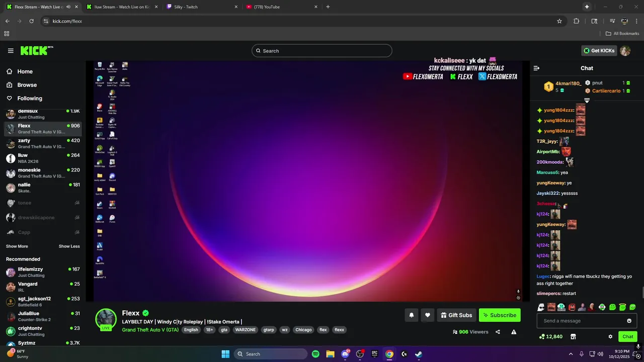Switch to the (778) YouTube tab
This screenshot has height=362, width=644.
click(x=282, y=7)
